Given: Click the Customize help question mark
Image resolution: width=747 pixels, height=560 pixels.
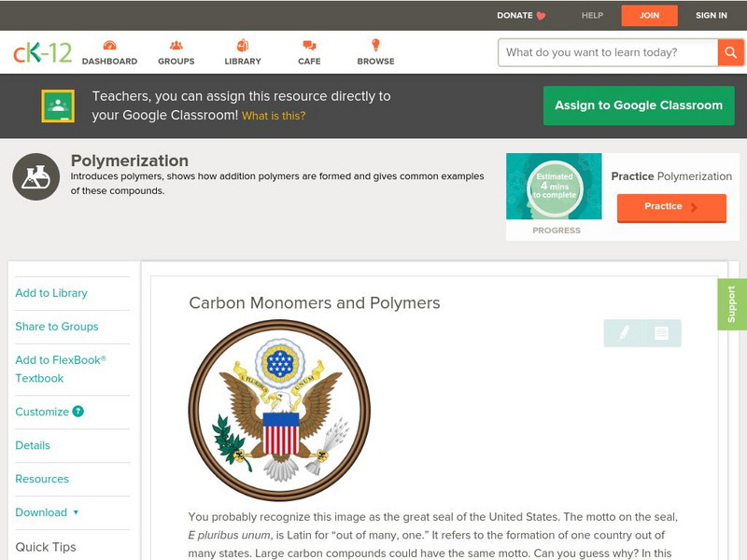Looking at the screenshot, I should [x=78, y=411].
